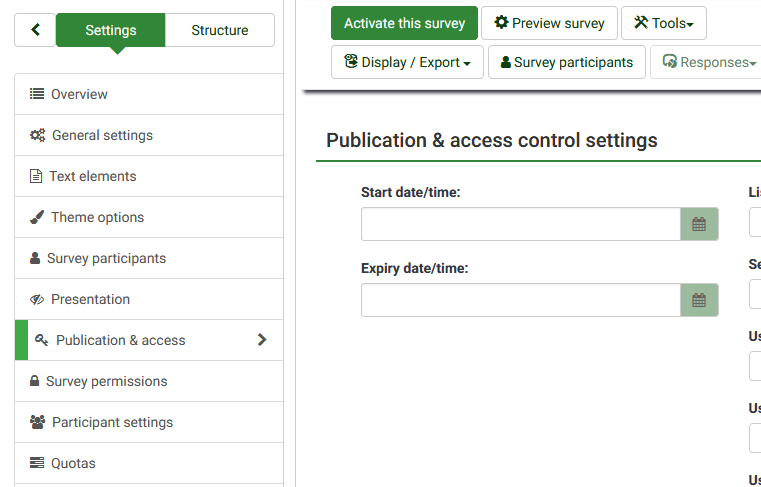Click the General settings gears icon

click(37, 135)
